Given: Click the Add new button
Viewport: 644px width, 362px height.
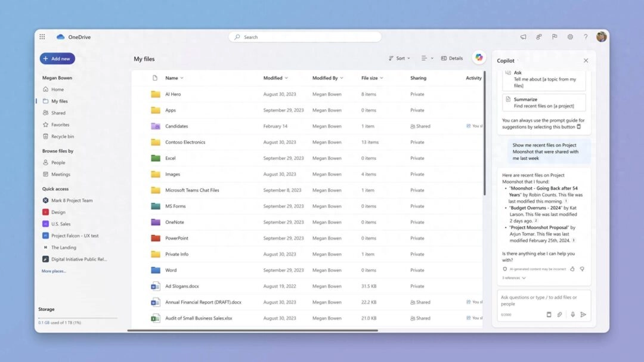Looking at the screenshot, I should 57,58.
